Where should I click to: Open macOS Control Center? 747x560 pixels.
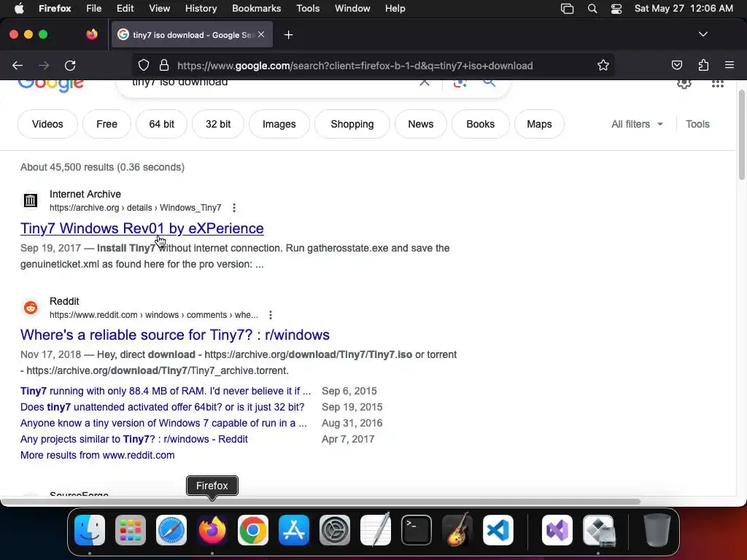(616, 9)
